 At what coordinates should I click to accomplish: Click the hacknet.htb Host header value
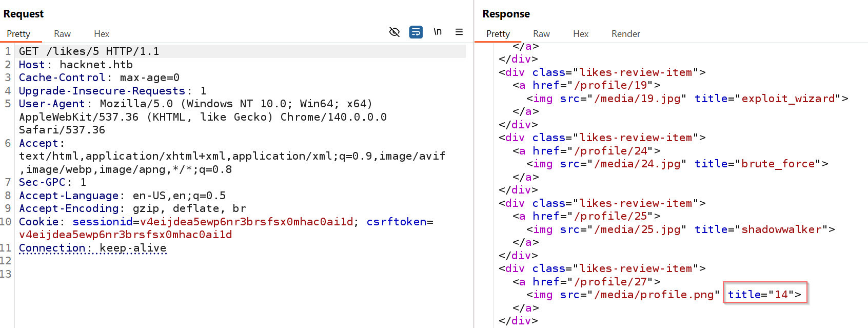point(96,65)
